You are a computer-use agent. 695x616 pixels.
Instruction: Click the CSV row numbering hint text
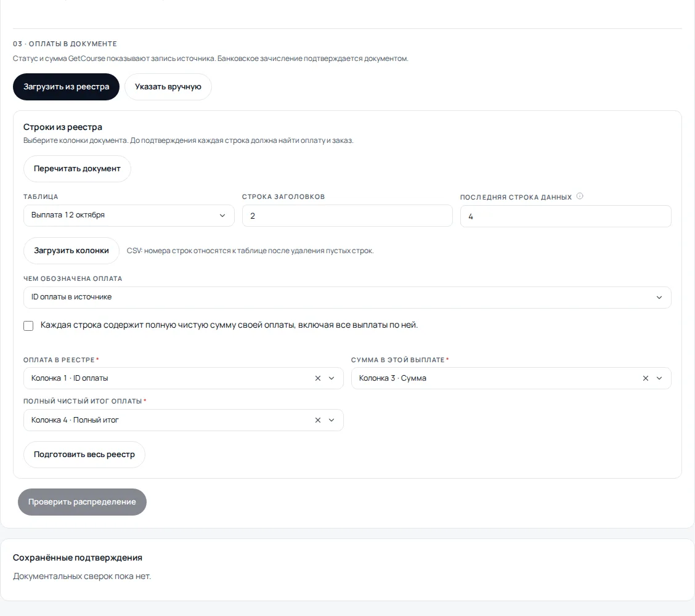[x=250, y=251]
